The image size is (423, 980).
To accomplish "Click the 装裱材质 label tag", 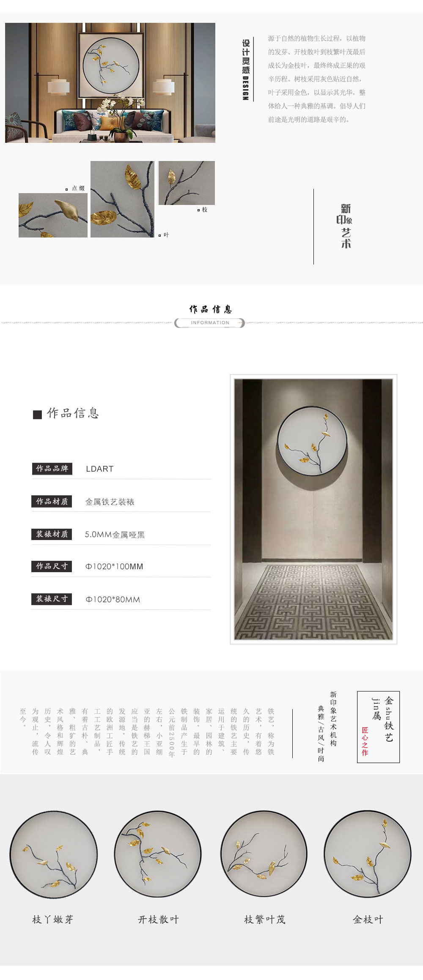I will 52,534.
